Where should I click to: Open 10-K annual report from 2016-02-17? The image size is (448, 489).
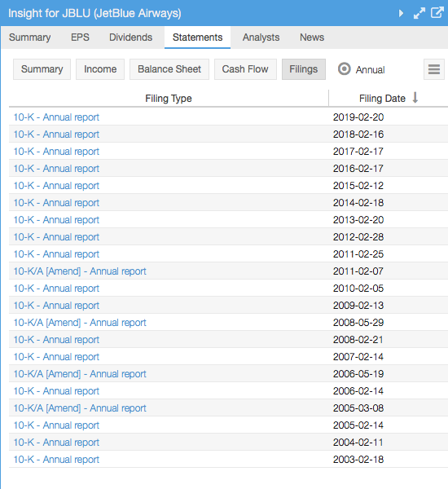pos(56,169)
